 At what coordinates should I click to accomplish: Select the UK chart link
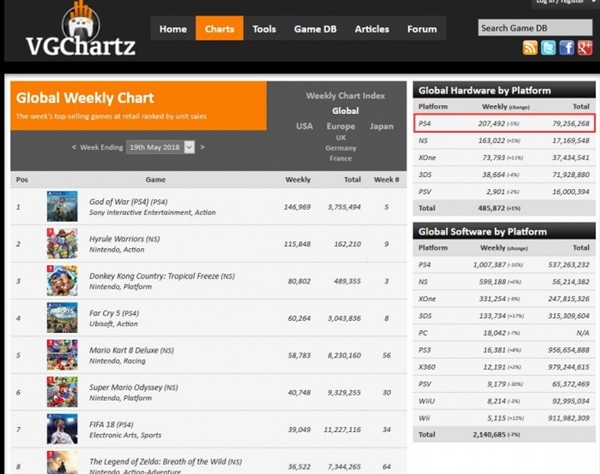click(341, 138)
